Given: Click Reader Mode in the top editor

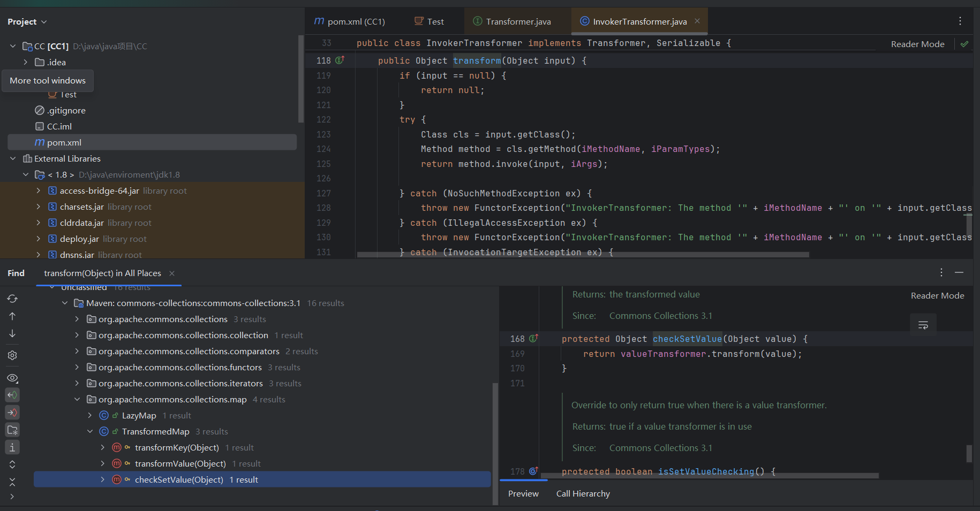Looking at the screenshot, I should (917, 44).
